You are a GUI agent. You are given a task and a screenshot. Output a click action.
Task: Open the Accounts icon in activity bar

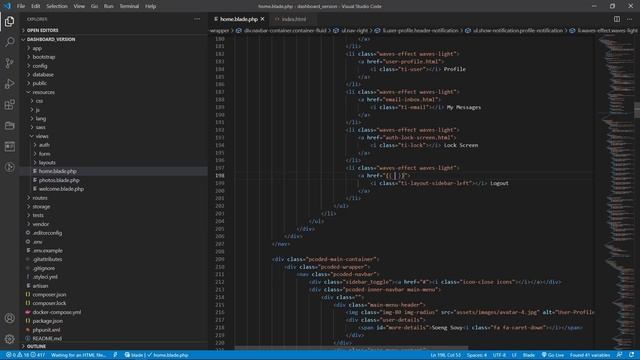click(x=9, y=318)
